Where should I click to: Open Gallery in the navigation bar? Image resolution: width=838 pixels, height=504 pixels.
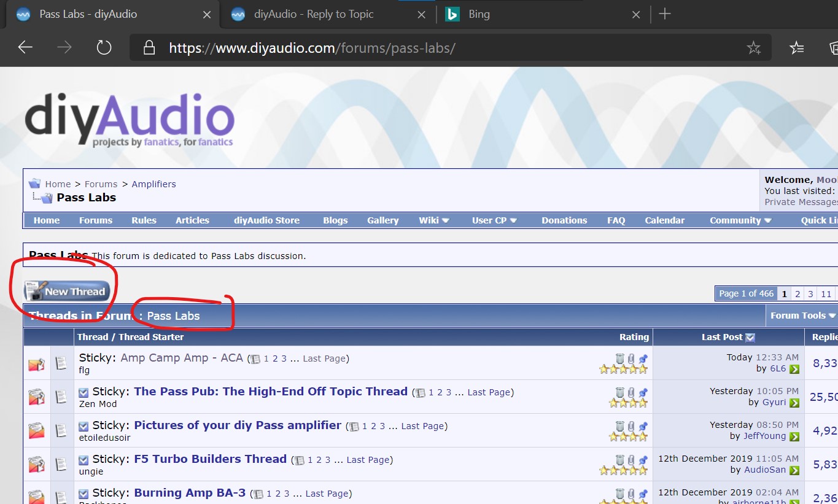[x=383, y=220]
